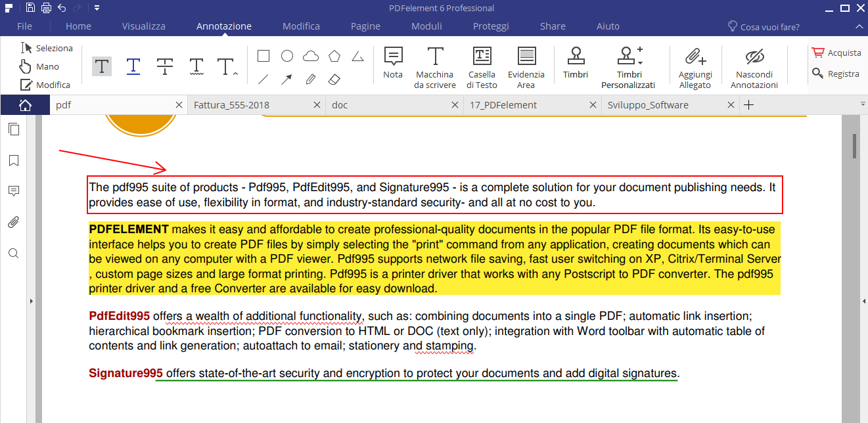The width and height of the screenshot is (868, 423).
Task: Select the rectangle shape tool
Action: click(x=263, y=56)
